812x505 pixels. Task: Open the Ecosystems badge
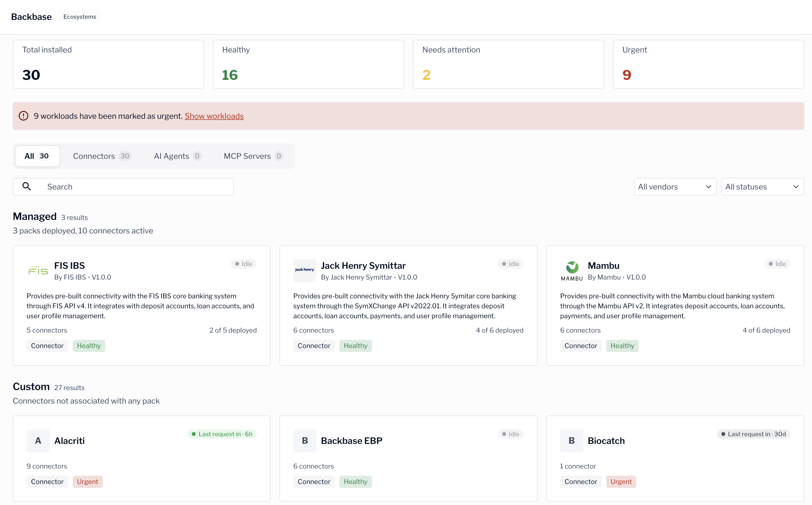80,17
